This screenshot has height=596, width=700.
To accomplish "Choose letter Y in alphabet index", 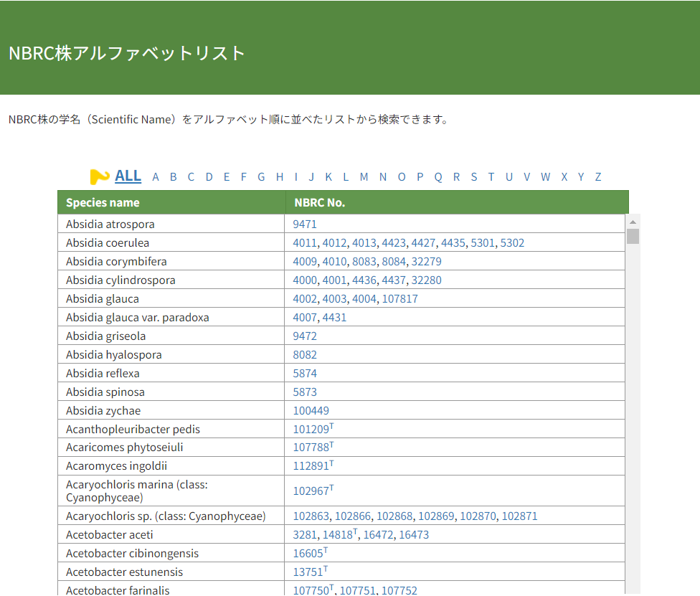I will tap(581, 177).
